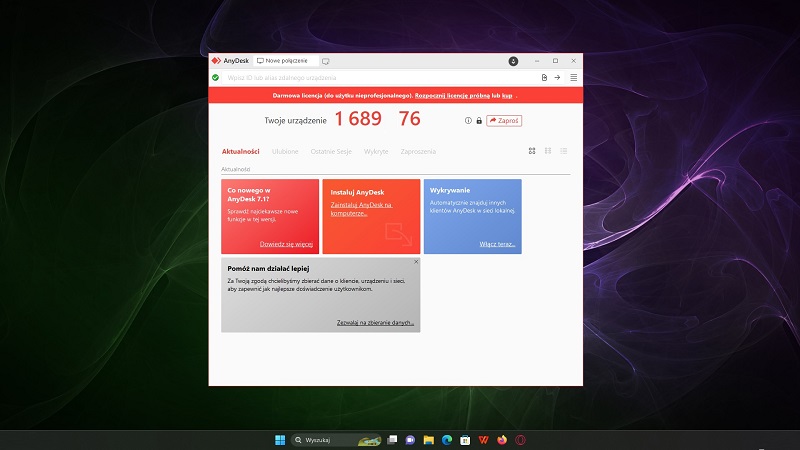
Task: Open File Explorer from the taskbar
Action: (429, 440)
